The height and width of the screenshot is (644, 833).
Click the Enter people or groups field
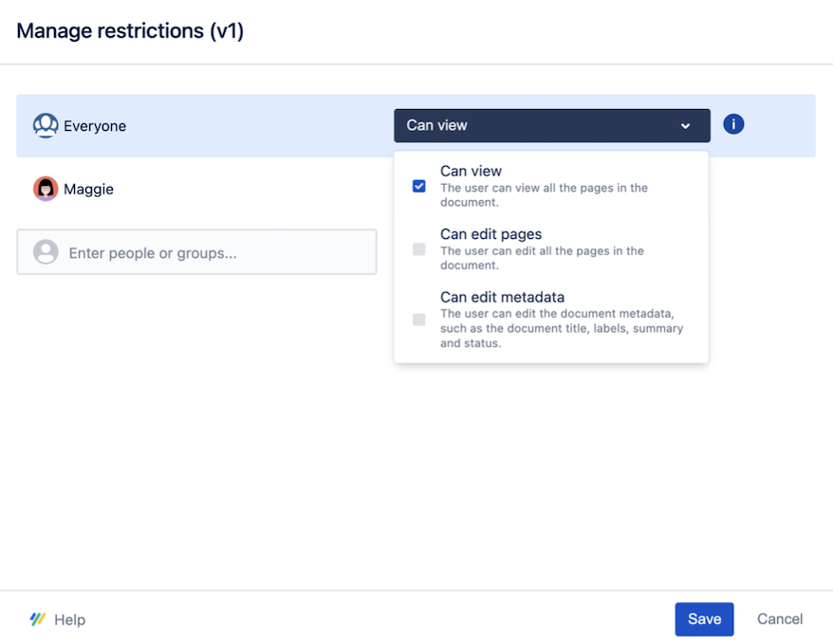pyautogui.click(x=196, y=251)
